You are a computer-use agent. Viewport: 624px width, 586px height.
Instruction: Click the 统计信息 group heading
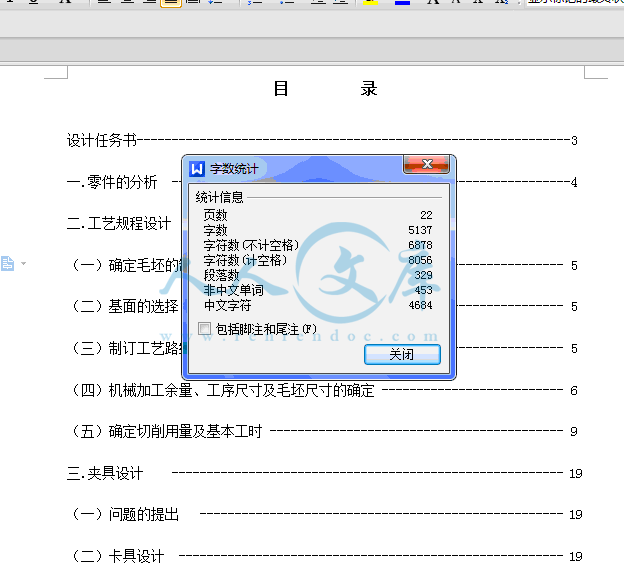[x=219, y=197]
